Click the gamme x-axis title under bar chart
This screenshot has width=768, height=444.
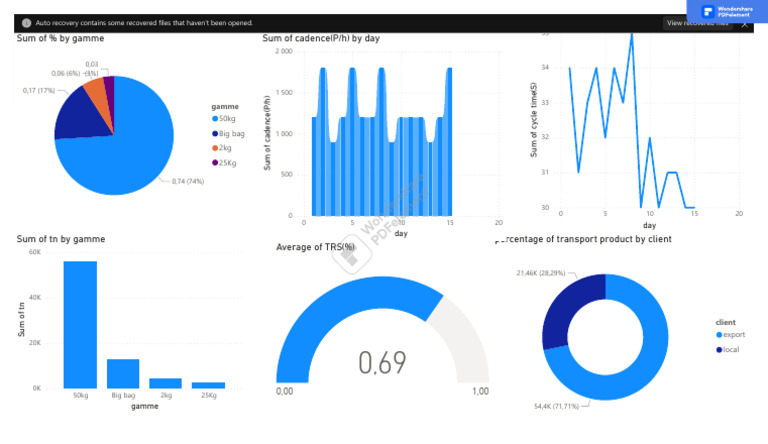[x=144, y=406]
